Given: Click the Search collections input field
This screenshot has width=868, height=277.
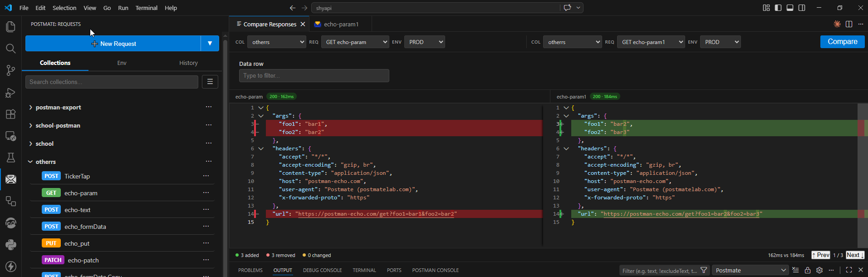Looking at the screenshot, I should pos(112,82).
